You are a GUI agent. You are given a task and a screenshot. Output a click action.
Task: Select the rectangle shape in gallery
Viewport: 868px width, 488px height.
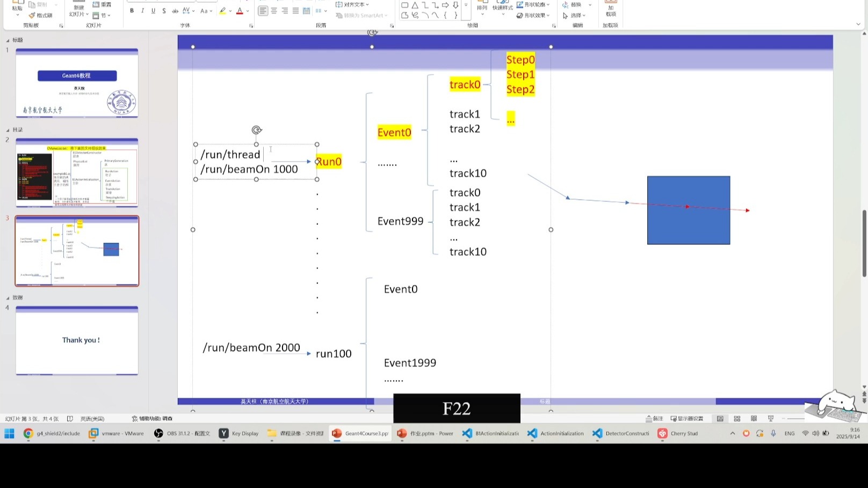coord(404,5)
